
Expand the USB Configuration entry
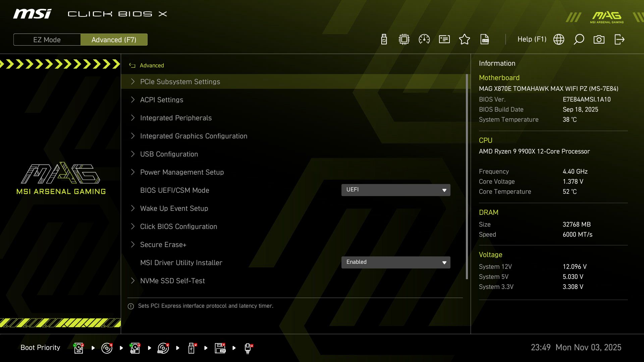tap(169, 154)
